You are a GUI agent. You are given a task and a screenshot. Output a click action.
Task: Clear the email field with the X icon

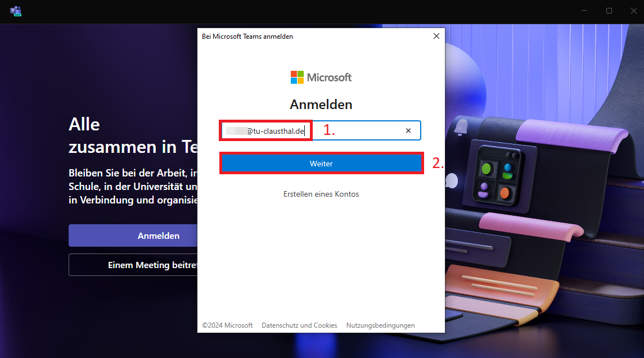point(408,130)
